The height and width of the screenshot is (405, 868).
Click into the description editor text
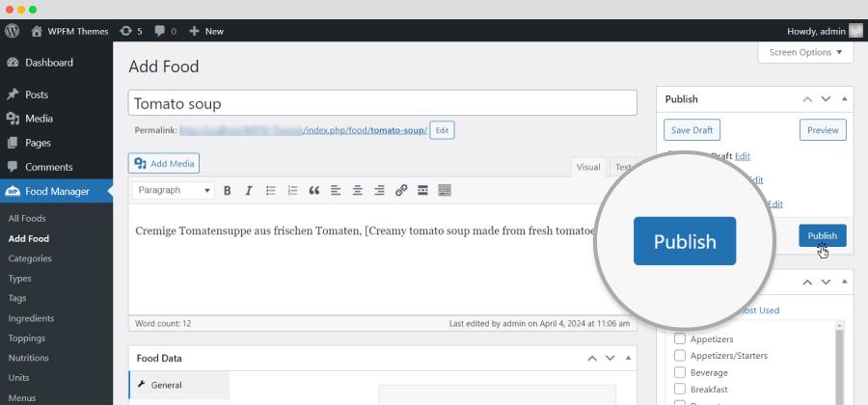pos(366,231)
